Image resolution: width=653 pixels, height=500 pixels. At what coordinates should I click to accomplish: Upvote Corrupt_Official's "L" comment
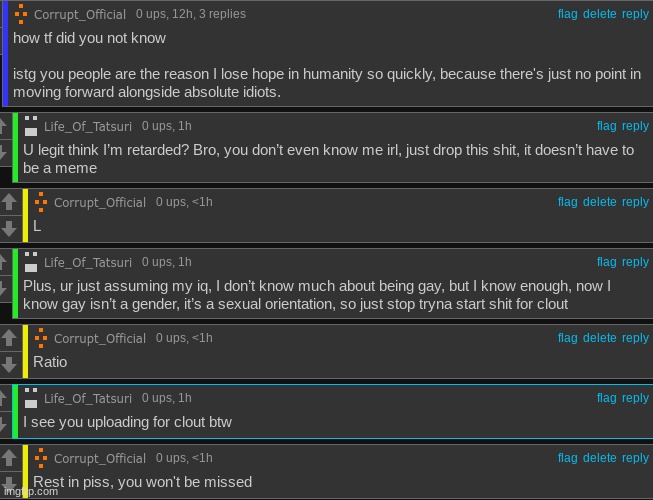(9, 202)
